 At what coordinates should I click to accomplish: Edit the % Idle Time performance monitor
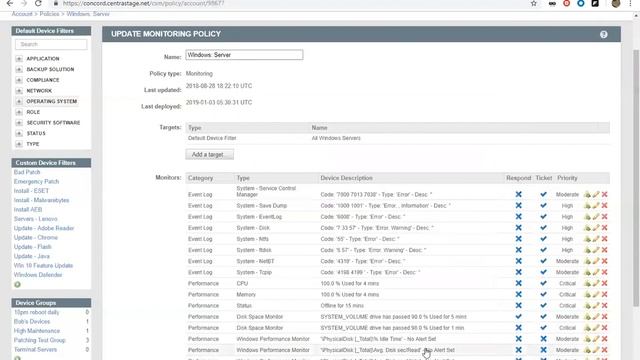click(596, 339)
